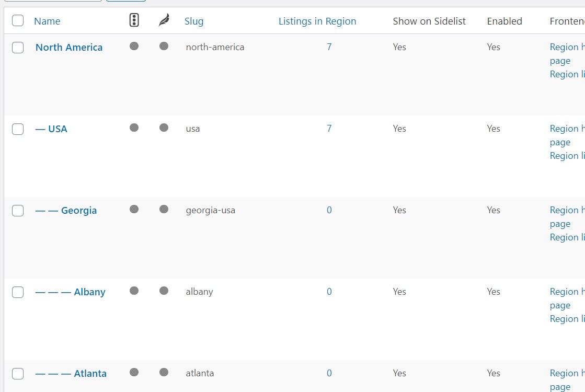This screenshot has height=392, width=585.
Task: Click Enabled "Yes" in Albany row
Action: coord(493,292)
